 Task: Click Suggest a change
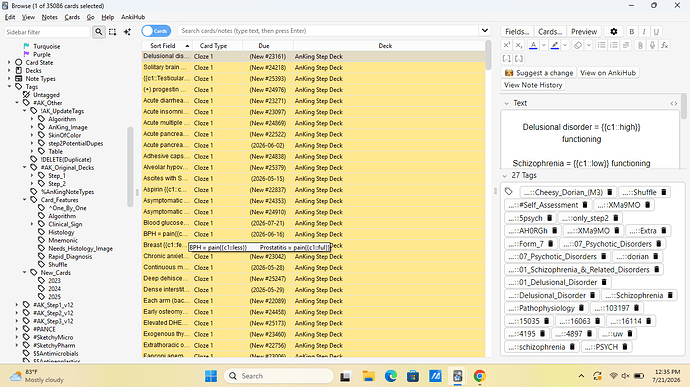pos(539,73)
